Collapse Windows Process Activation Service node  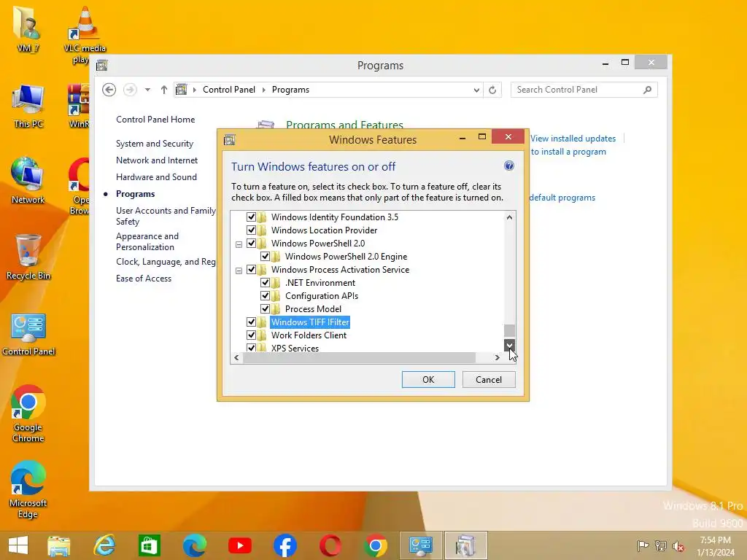pyautogui.click(x=239, y=271)
